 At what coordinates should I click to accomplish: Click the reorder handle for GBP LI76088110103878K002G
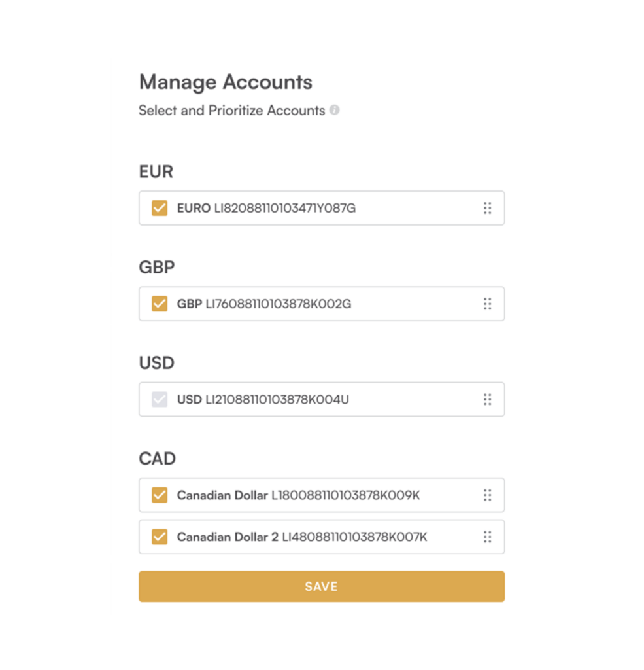point(487,304)
